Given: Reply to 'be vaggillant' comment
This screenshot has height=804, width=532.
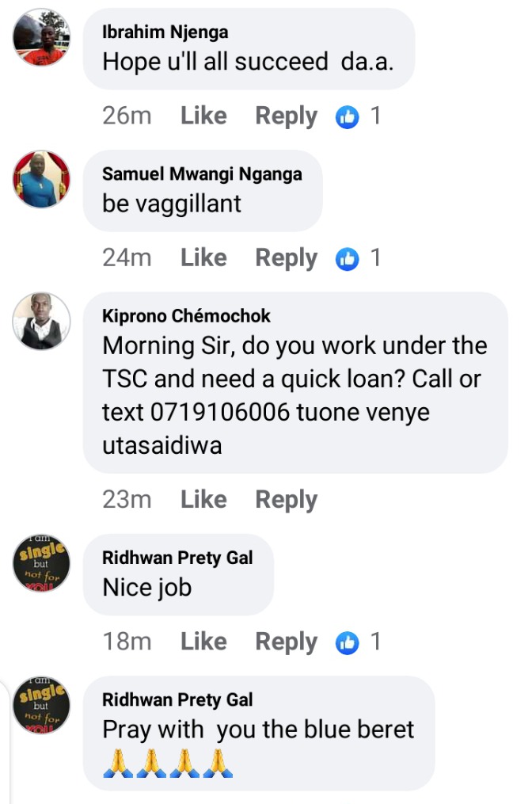Looking at the screenshot, I should tap(287, 259).
